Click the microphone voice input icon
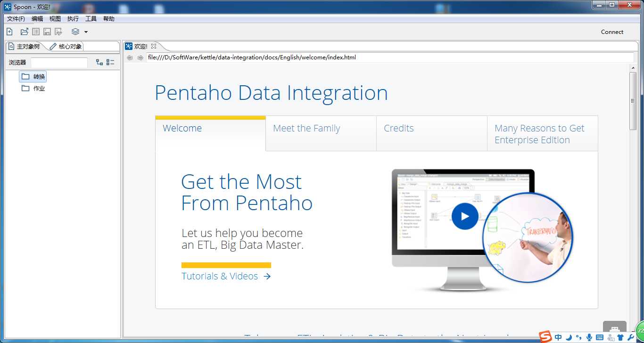The image size is (644, 343). 589,337
